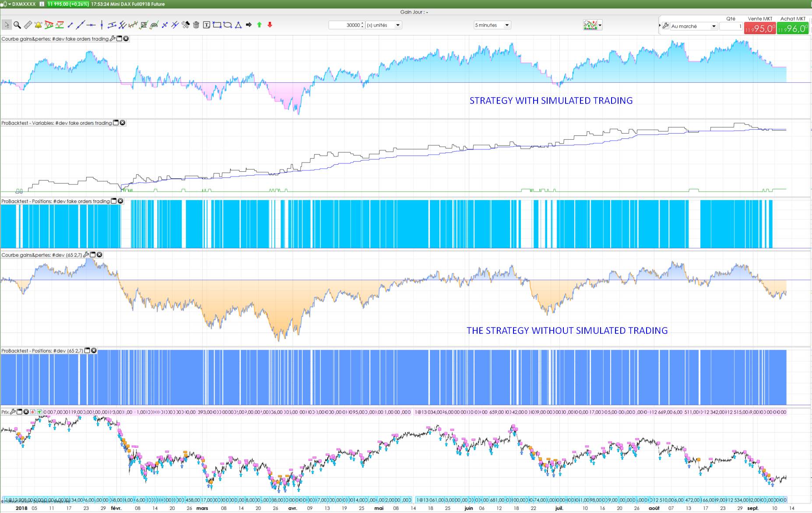
Task: Select the parallel channel drawing tool
Action: tap(112, 25)
